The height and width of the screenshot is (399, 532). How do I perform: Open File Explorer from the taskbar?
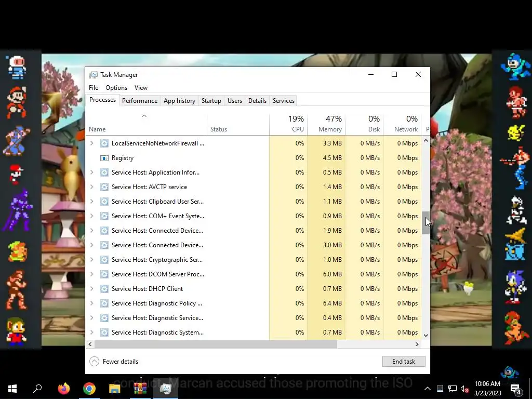[115, 389]
